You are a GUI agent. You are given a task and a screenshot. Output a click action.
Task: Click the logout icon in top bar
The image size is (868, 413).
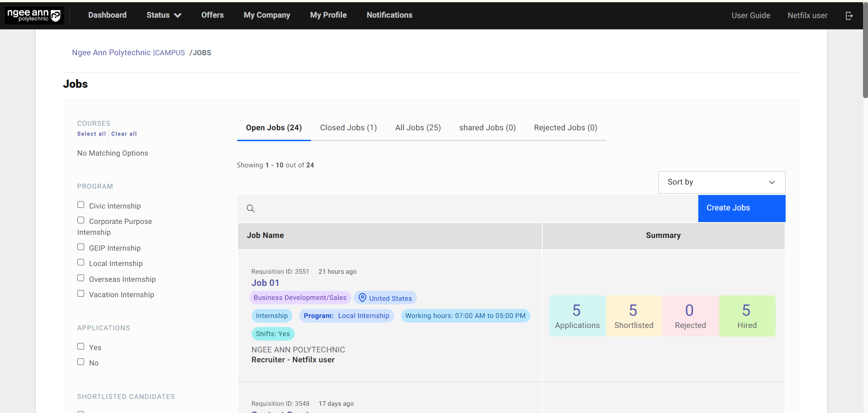pos(849,16)
